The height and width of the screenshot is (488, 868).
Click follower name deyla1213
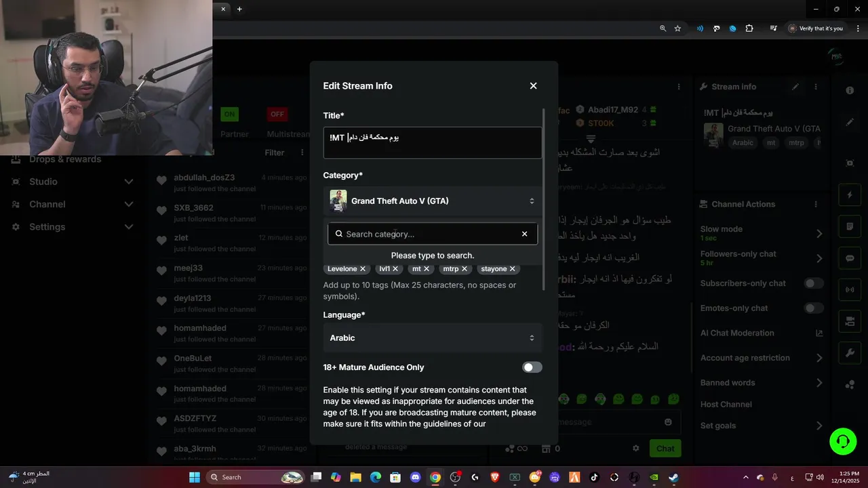tap(193, 298)
